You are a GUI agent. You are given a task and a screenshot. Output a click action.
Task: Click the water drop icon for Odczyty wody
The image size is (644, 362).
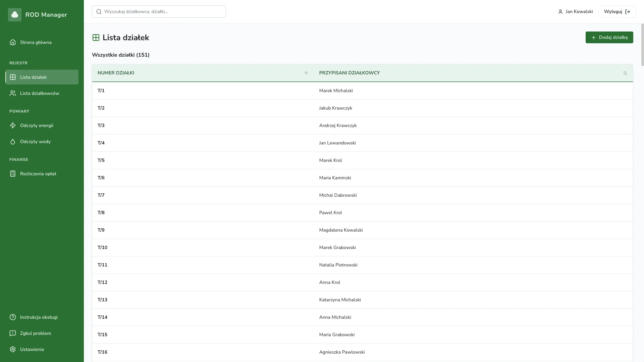pyautogui.click(x=13, y=141)
